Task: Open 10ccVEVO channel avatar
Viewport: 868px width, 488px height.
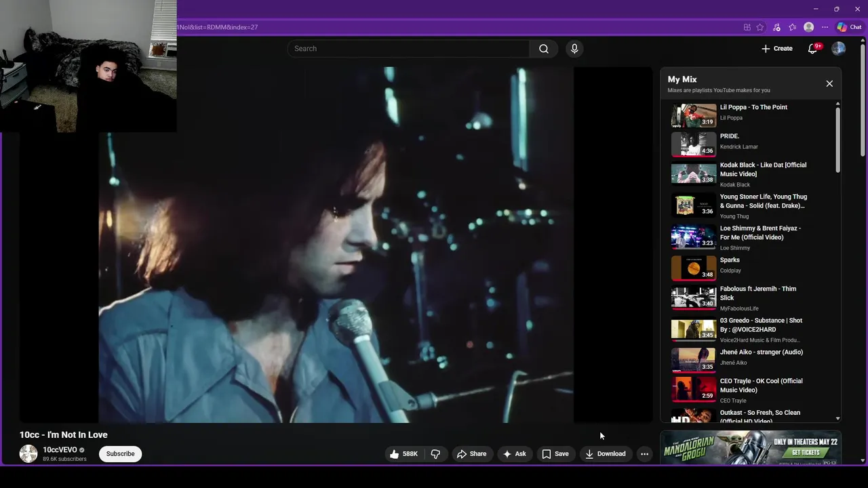Action: click(28, 454)
